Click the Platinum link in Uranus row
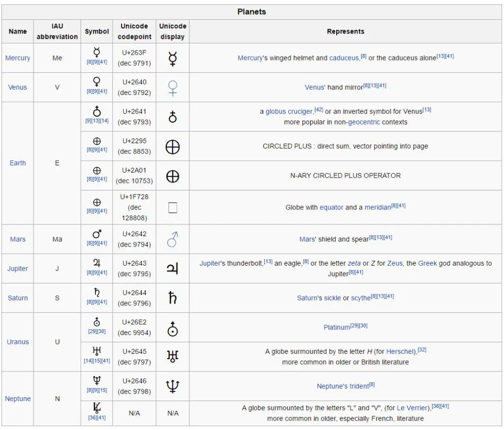This screenshot has width=504, height=430. coord(336,327)
